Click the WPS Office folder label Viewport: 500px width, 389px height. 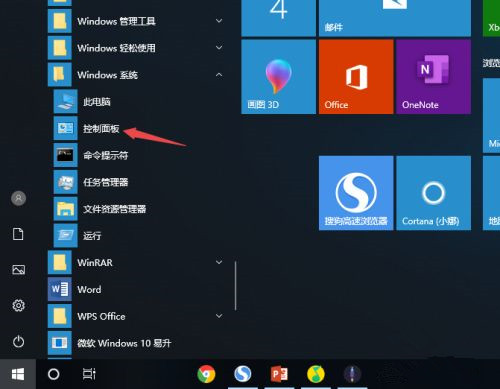tap(101, 316)
